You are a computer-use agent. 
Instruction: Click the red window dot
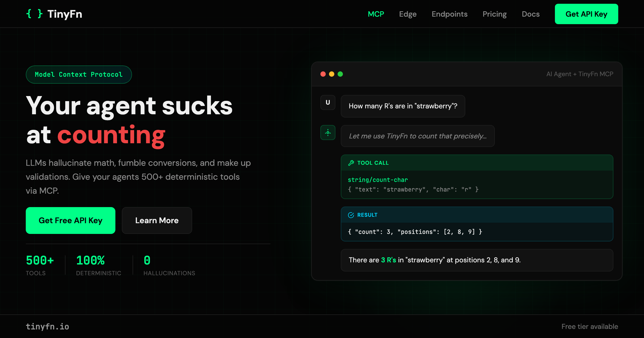pyautogui.click(x=323, y=74)
